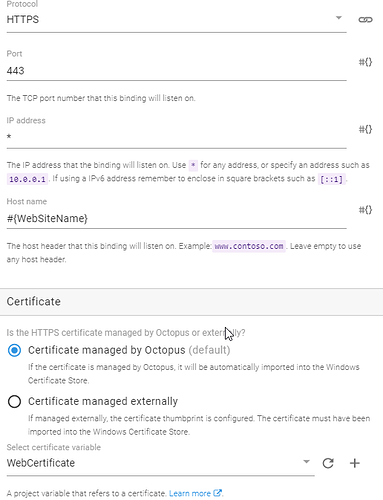
Task: Add a new certificate variable
Action: pos(355,463)
